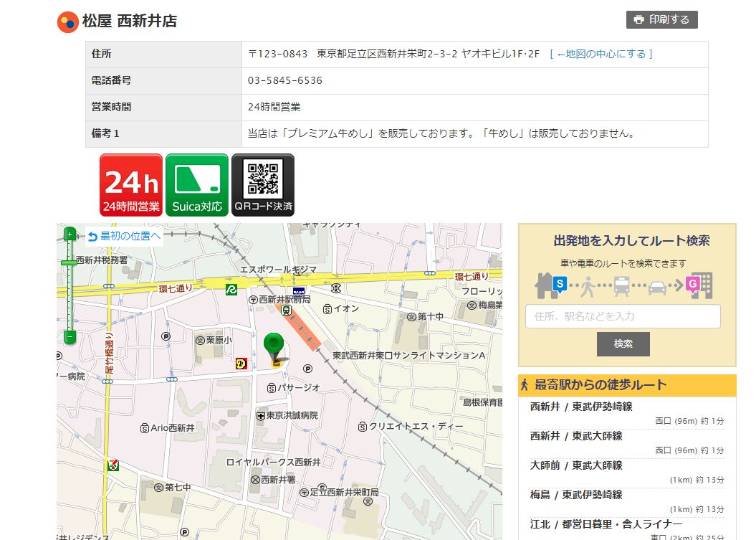
Task: Select 梅島 / 東武伊勢崎線 walking route
Action: (576, 495)
